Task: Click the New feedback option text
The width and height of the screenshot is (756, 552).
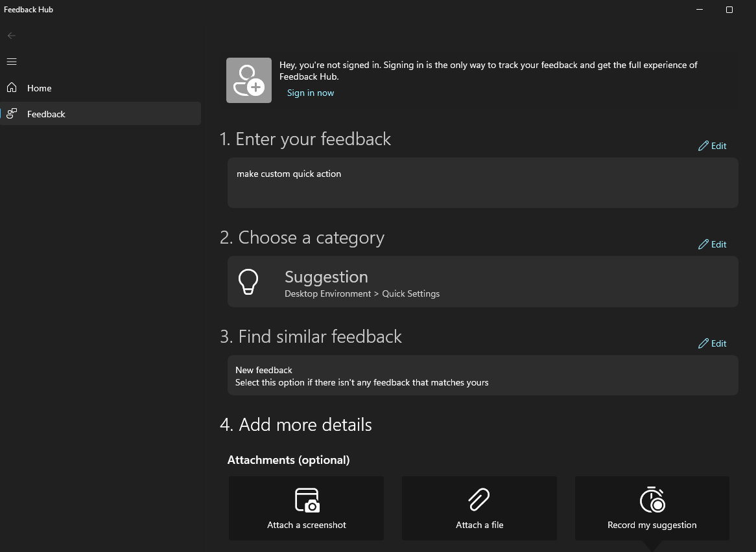Action: click(x=264, y=371)
